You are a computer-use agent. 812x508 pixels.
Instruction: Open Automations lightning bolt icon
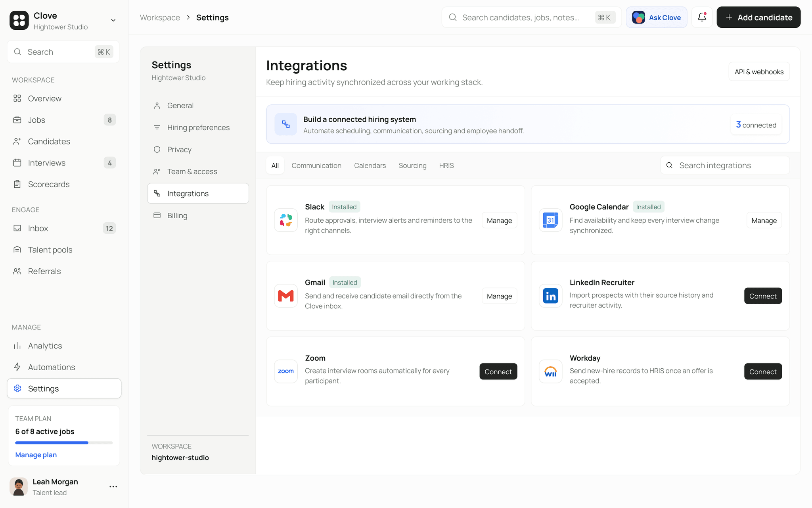pos(17,367)
